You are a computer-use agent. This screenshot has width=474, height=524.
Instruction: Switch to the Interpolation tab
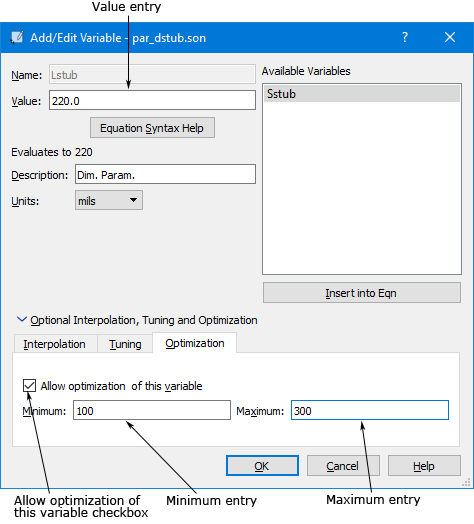click(54, 344)
